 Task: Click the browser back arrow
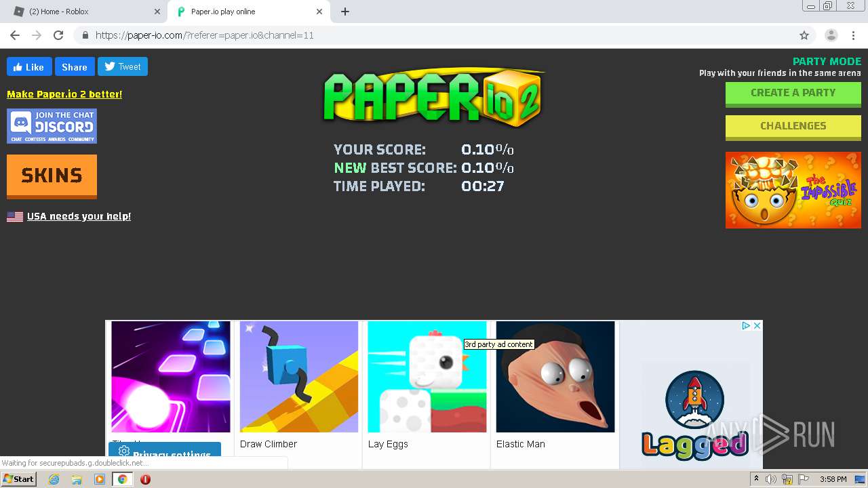tap(15, 35)
